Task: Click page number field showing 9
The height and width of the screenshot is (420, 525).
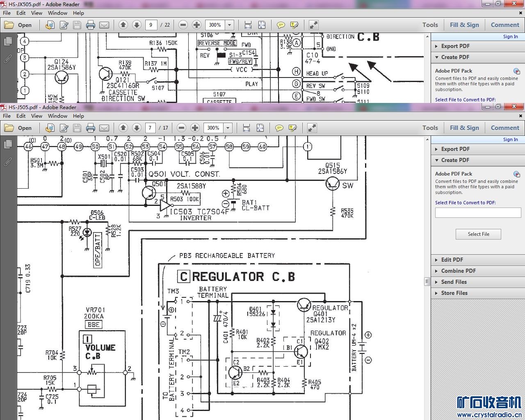Action: coord(151,25)
